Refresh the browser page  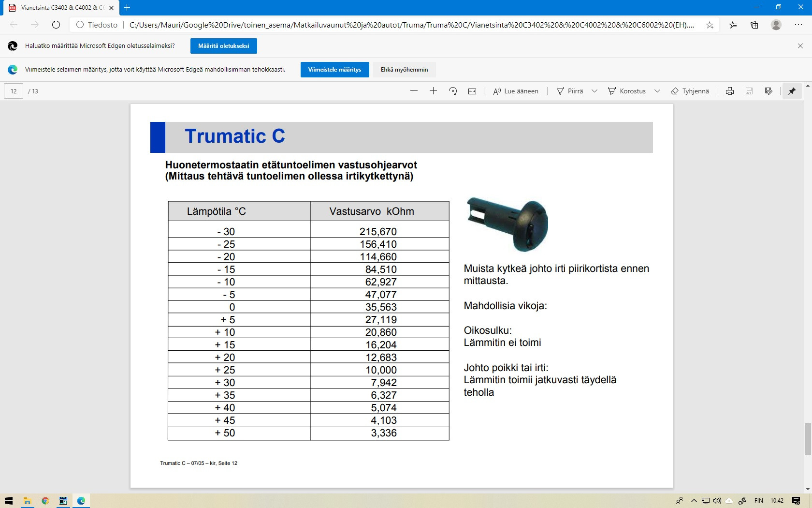point(56,25)
